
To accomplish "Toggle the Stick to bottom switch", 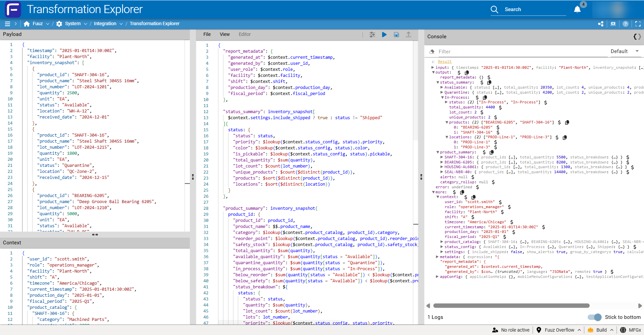I will point(595,317).
